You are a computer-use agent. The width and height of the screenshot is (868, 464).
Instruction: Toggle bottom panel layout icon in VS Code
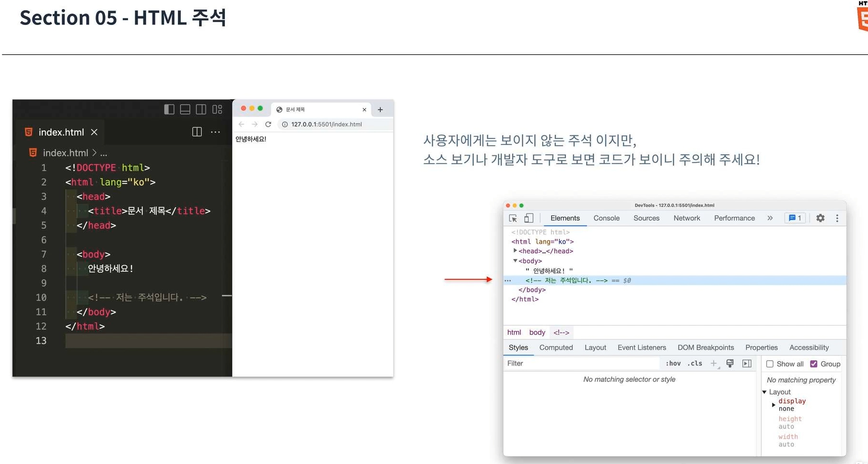(185, 109)
